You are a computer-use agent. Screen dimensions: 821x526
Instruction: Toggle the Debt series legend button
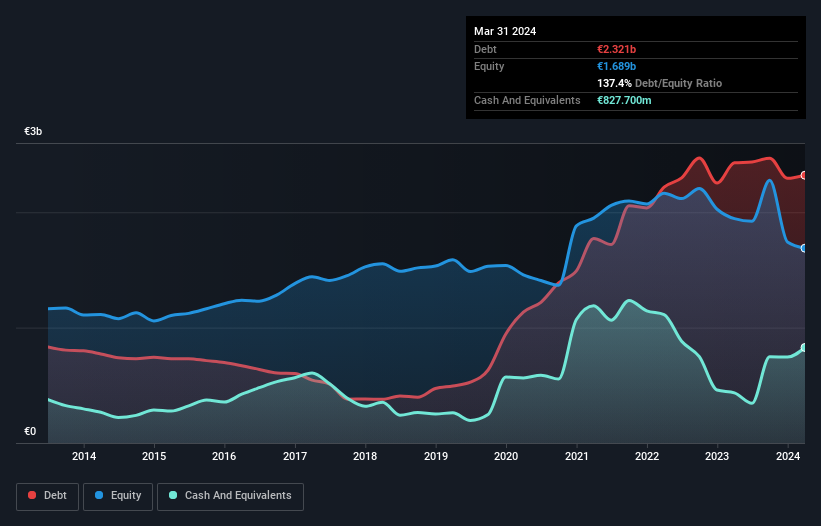[x=48, y=496]
